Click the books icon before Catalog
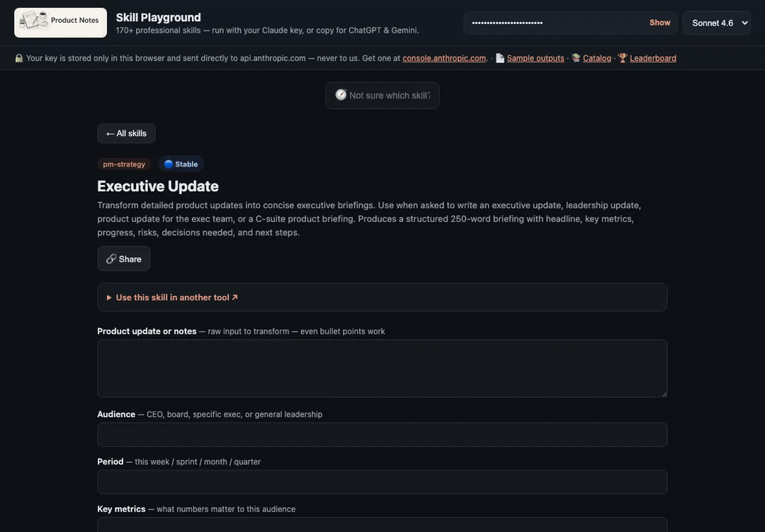 [x=576, y=58]
